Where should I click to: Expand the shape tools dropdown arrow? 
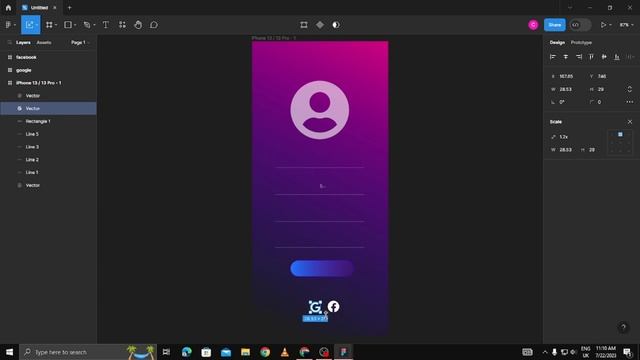(x=75, y=25)
